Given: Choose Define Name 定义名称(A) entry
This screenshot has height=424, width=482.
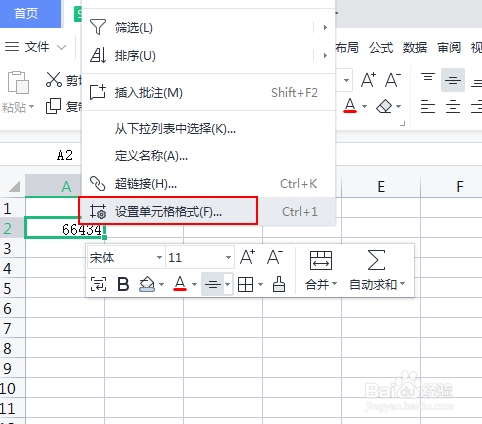Looking at the screenshot, I should [208, 156].
